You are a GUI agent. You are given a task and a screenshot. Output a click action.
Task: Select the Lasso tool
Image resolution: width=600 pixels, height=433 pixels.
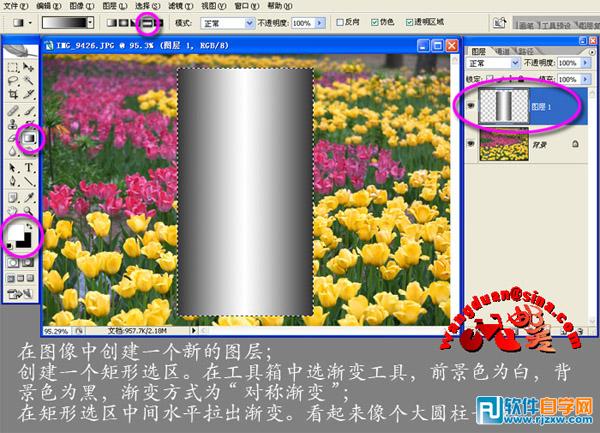point(13,81)
